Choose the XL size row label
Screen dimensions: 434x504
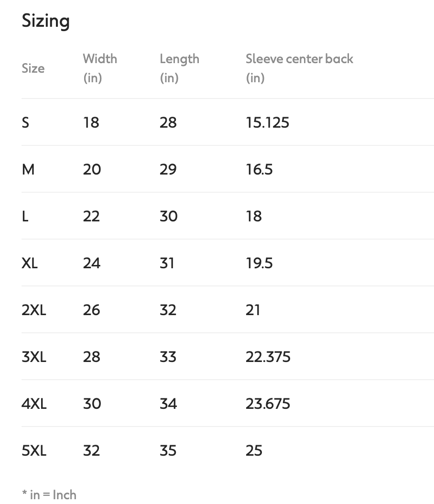(x=30, y=263)
